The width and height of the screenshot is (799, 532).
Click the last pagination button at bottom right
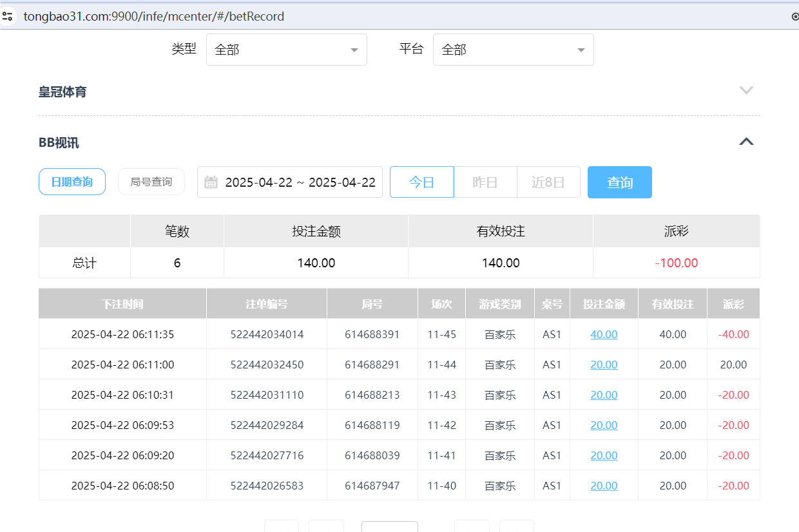[516, 528]
